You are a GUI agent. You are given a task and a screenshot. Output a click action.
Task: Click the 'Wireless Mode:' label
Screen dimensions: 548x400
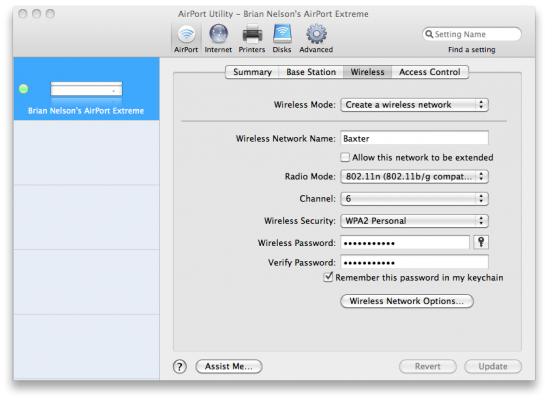(x=304, y=105)
